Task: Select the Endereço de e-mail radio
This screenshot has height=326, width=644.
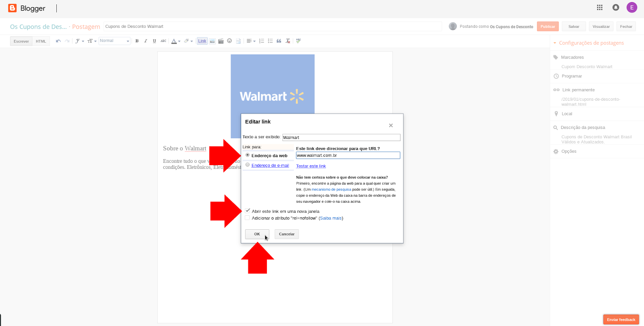Action: tap(248, 165)
